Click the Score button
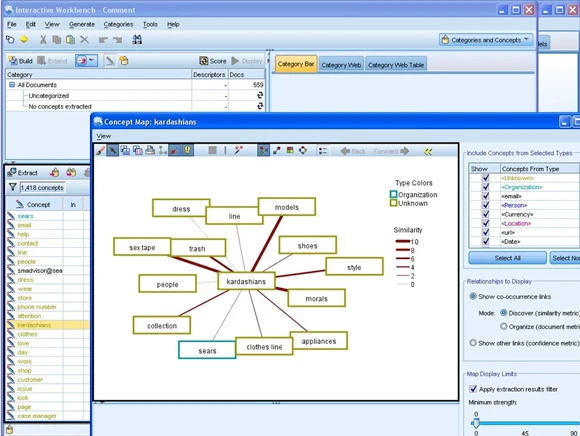Screen dimensions: 580x436 (x=213, y=61)
